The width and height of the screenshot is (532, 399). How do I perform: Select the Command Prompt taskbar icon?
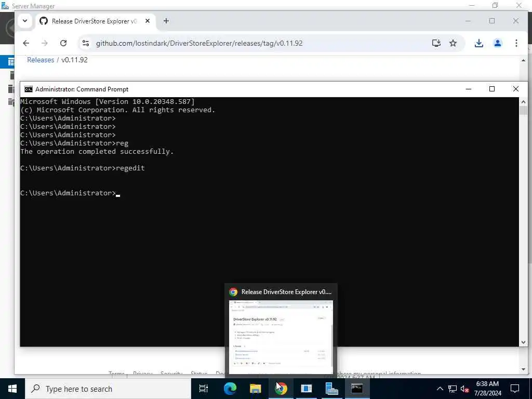click(x=357, y=389)
